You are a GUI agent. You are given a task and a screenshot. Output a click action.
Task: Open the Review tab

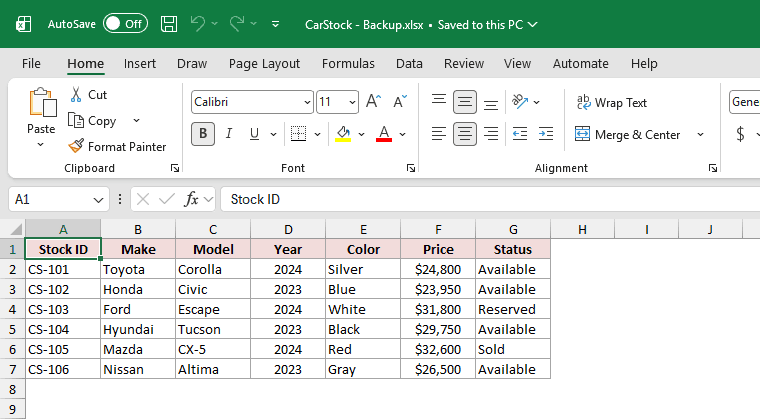coord(464,64)
